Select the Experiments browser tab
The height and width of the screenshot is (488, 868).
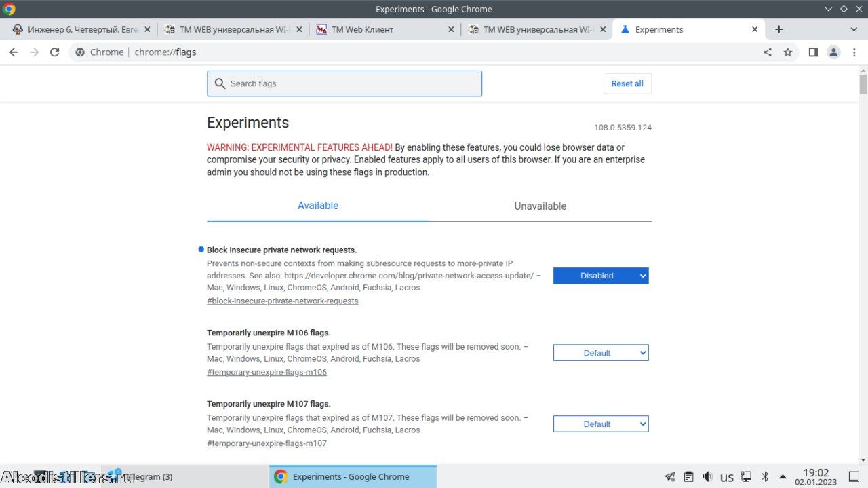688,29
